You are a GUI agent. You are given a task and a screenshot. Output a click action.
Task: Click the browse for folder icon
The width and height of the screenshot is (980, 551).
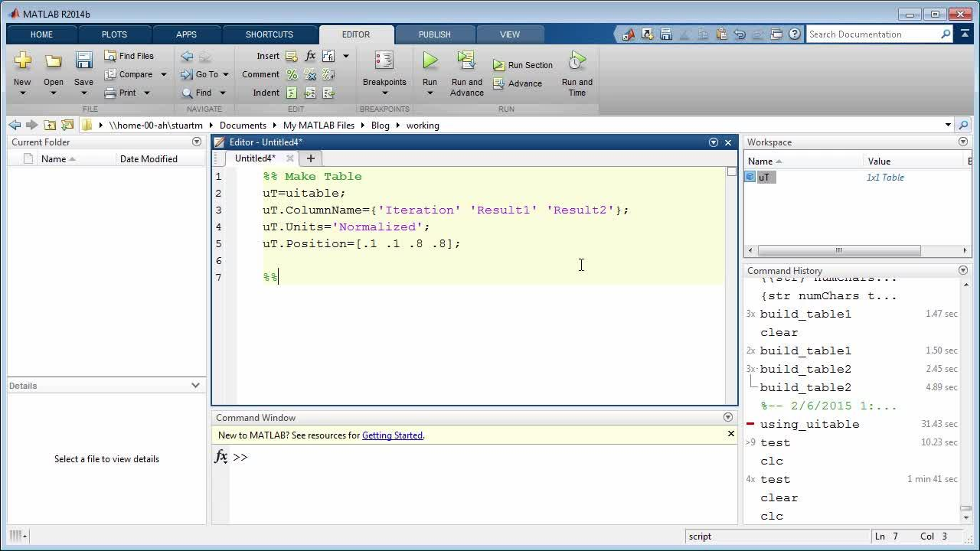67,125
